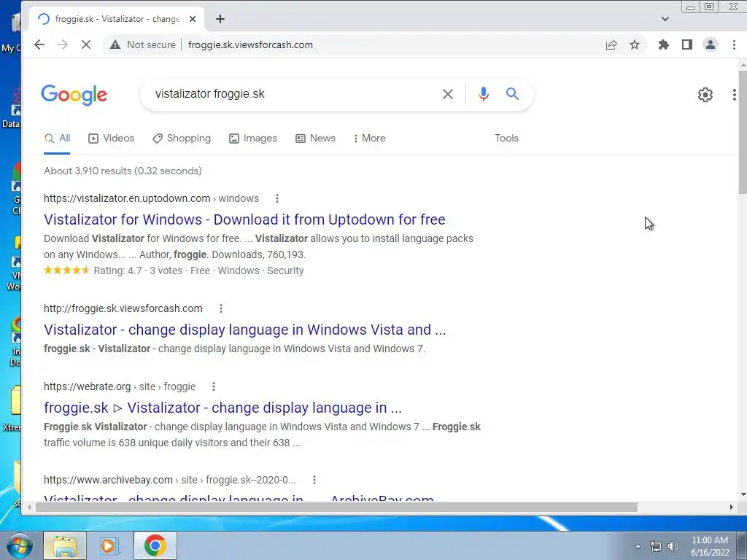747x560 pixels.
Task: Expand the tab search chevron
Action: click(665, 19)
